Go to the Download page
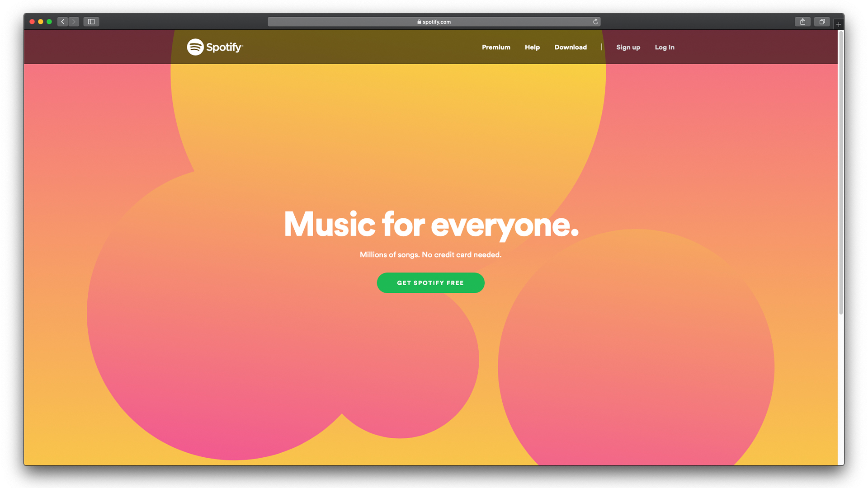 coord(571,47)
